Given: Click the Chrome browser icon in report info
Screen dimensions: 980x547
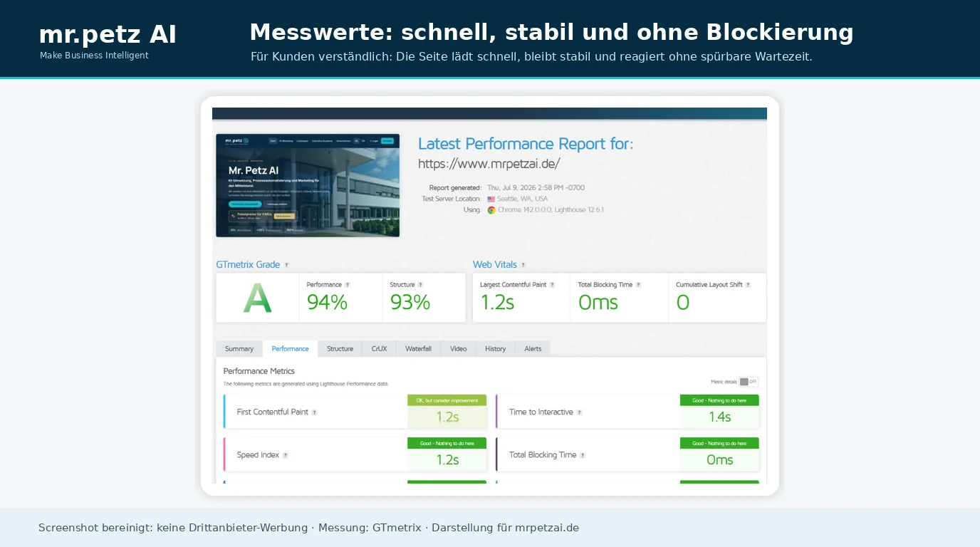Looking at the screenshot, I should point(491,210).
